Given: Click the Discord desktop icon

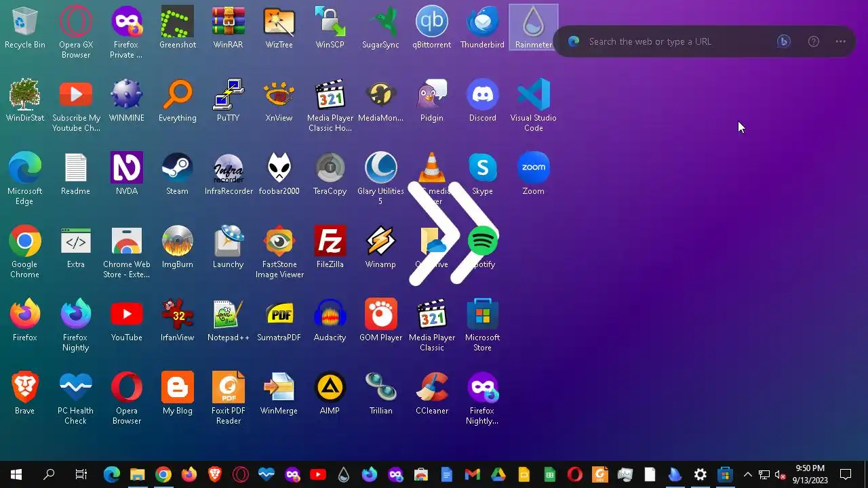Looking at the screenshot, I should pyautogui.click(x=482, y=101).
